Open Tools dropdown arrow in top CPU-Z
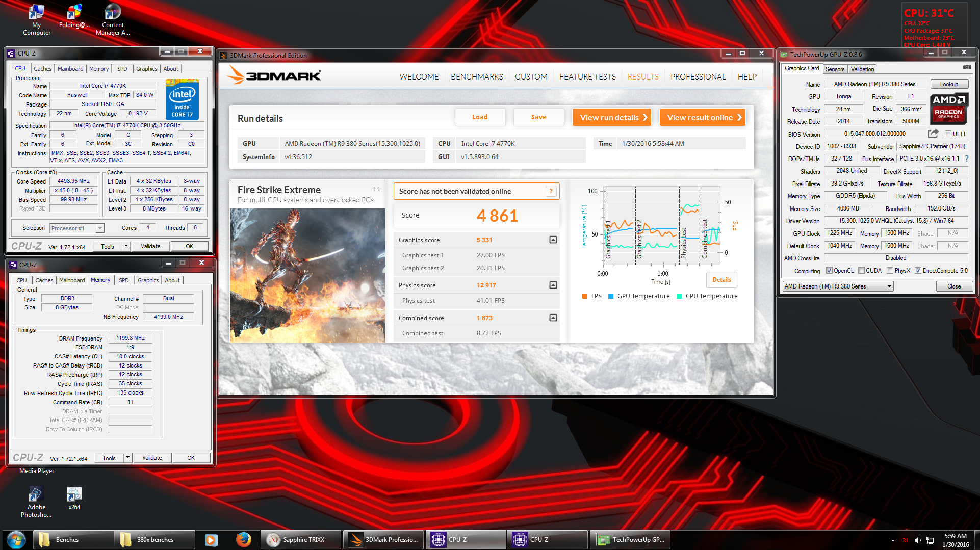This screenshot has height=550, width=980. [126, 246]
